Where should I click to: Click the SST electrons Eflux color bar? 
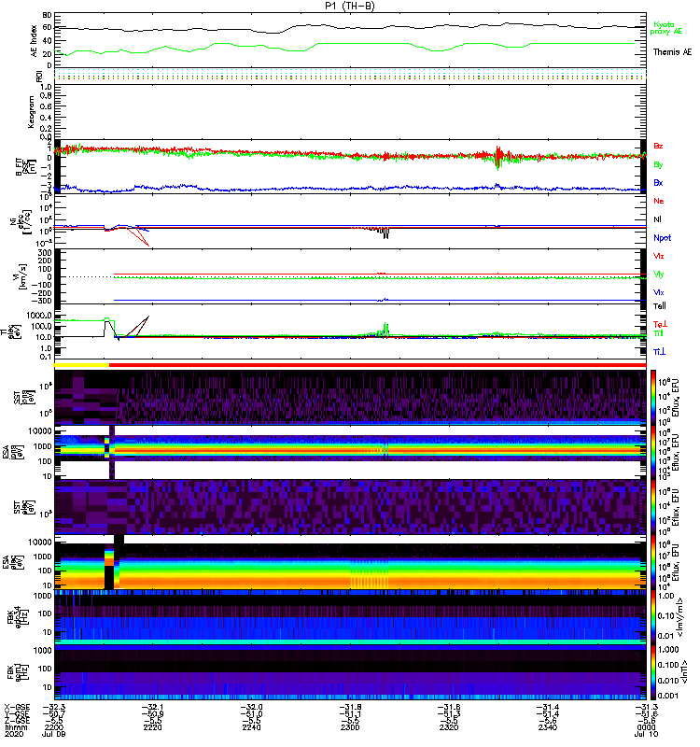653,507
